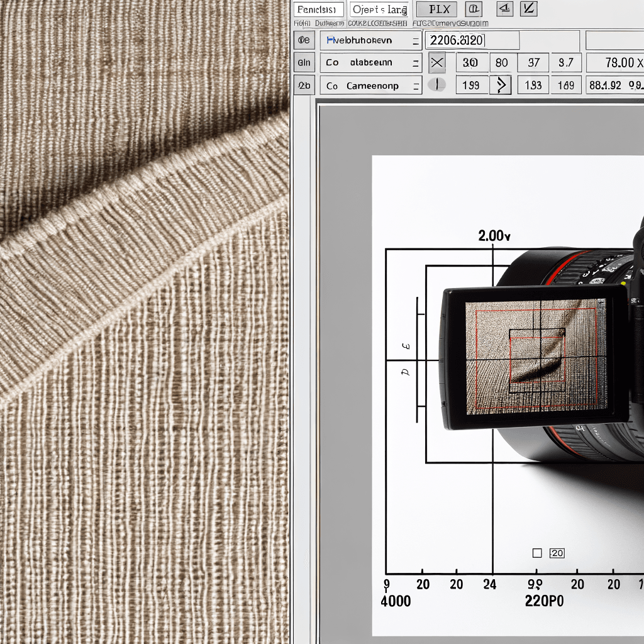Click the 'Oe' row icon
Image resolution: width=644 pixels, height=644 pixels.
(304, 40)
